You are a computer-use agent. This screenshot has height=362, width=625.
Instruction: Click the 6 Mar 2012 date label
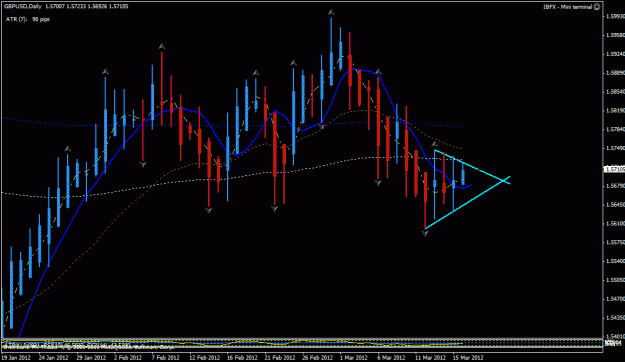point(391,358)
